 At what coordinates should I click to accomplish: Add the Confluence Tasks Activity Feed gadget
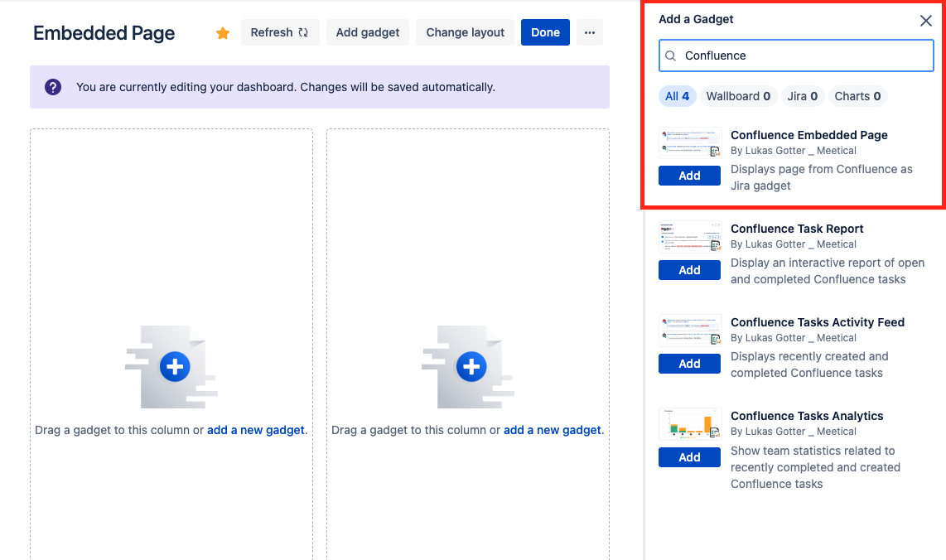click(x=689, y=364)
